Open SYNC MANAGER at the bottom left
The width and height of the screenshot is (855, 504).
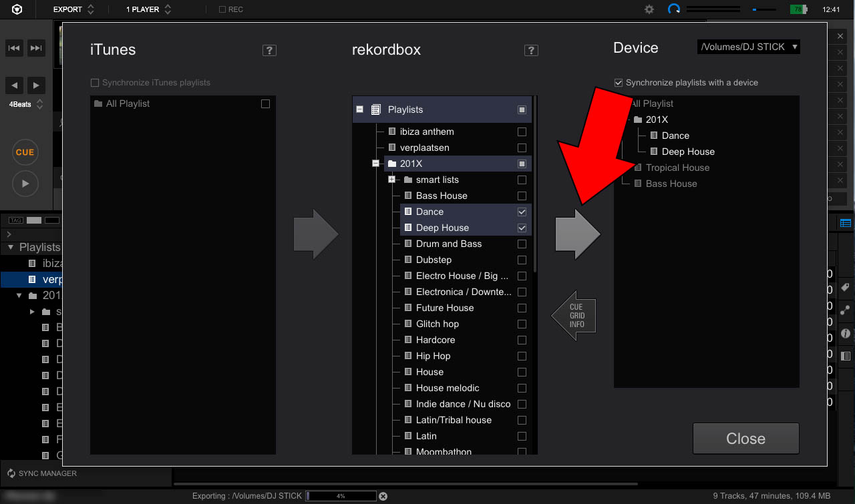(x=42, y=473)
